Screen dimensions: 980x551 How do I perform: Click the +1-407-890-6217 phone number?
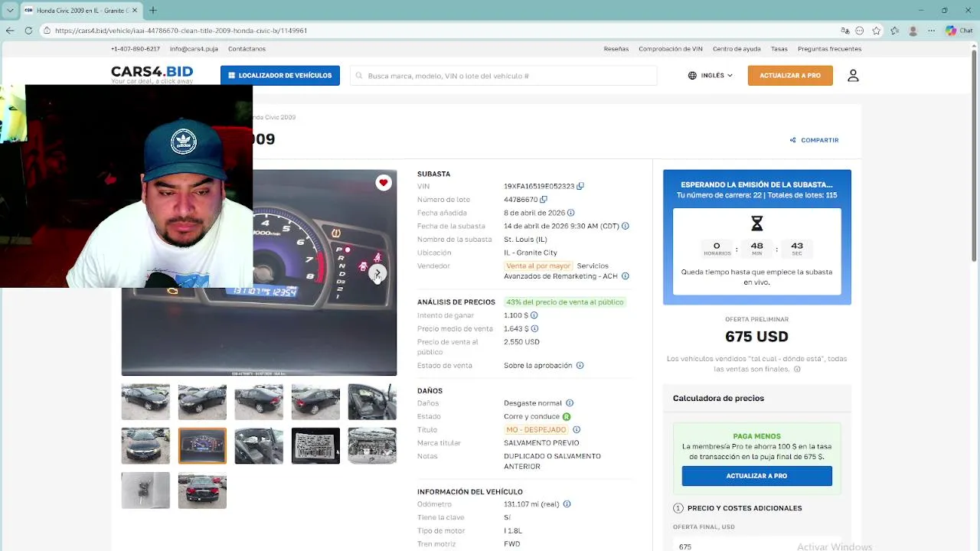136,49
